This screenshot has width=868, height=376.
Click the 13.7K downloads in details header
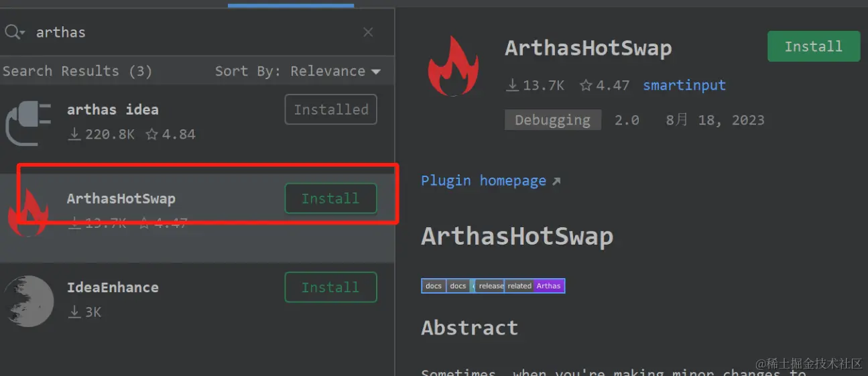[x=536, y=85]
